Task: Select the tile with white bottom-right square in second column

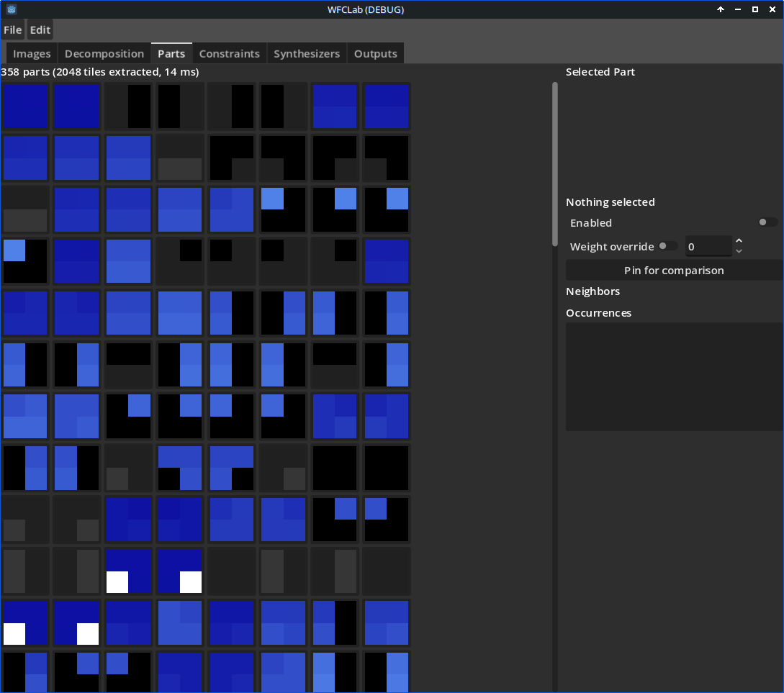Action: (x=76, y=622)
